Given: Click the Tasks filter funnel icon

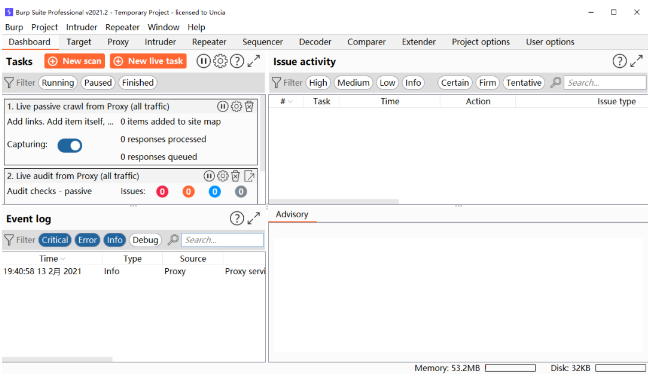Looking at the screenshot, I should click(9, 83).
